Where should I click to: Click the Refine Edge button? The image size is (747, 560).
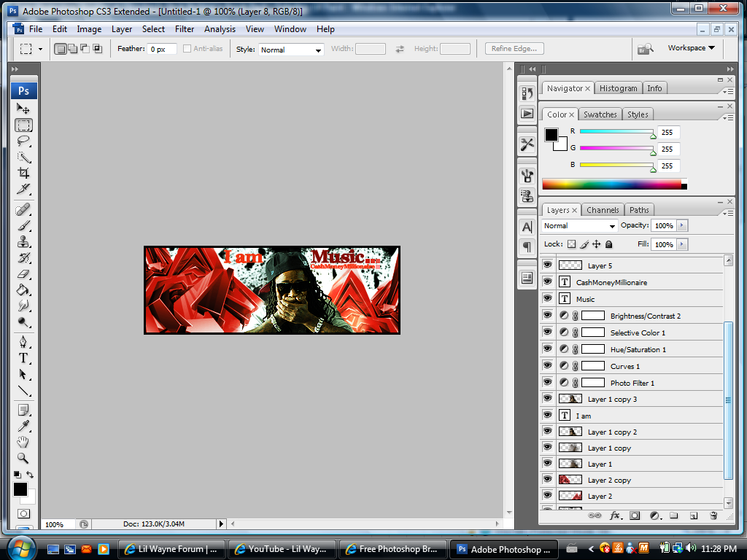click(514, 49)
